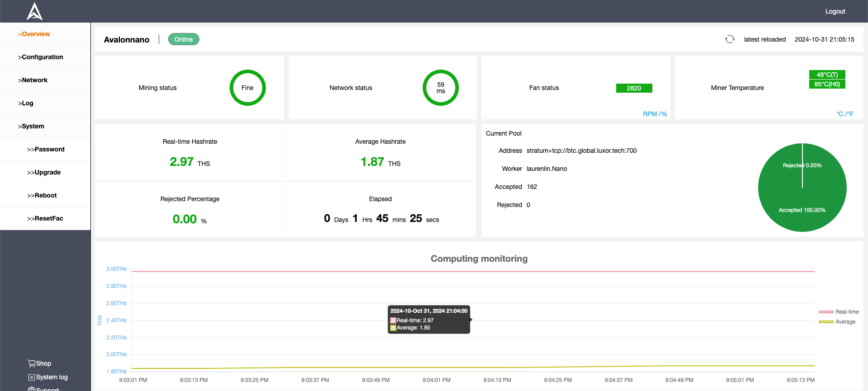Collapse the System menu section
Screen dimensions: 868x391
45,126
